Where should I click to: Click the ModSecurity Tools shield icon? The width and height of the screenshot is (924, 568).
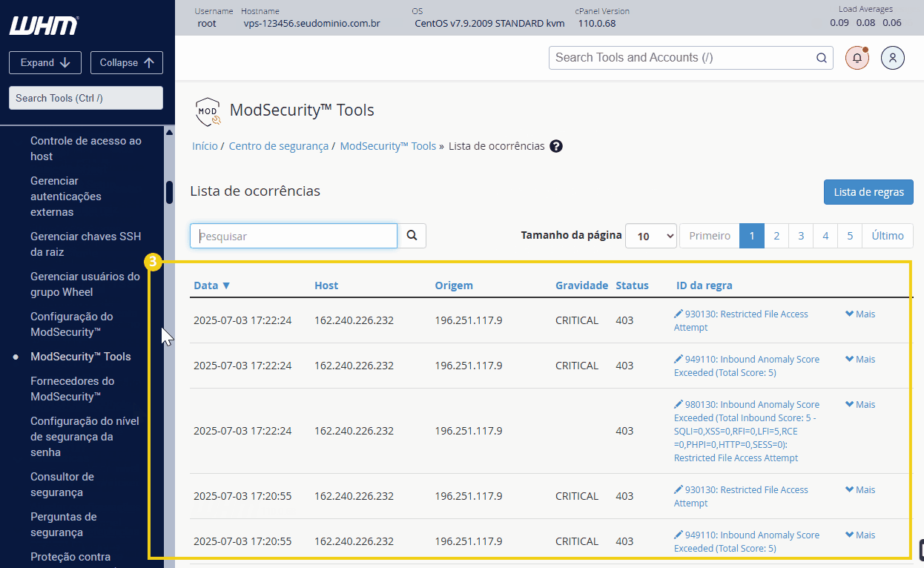pos(207,111)
